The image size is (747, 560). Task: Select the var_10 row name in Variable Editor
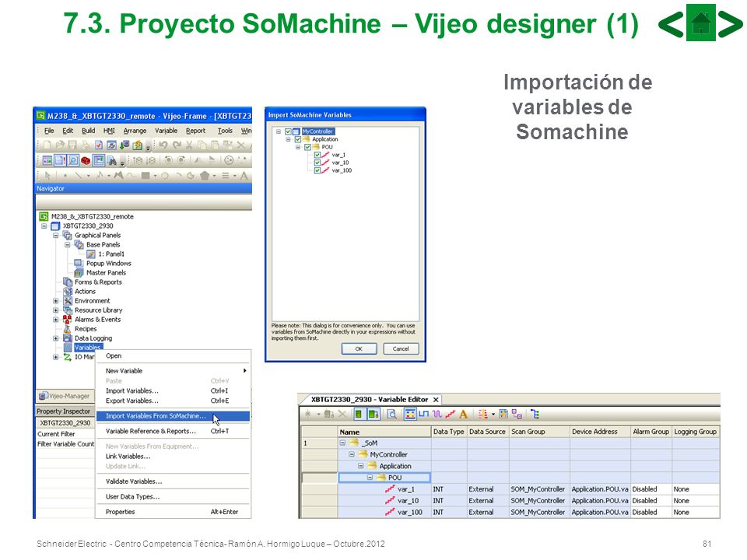[x=409, y=501]
